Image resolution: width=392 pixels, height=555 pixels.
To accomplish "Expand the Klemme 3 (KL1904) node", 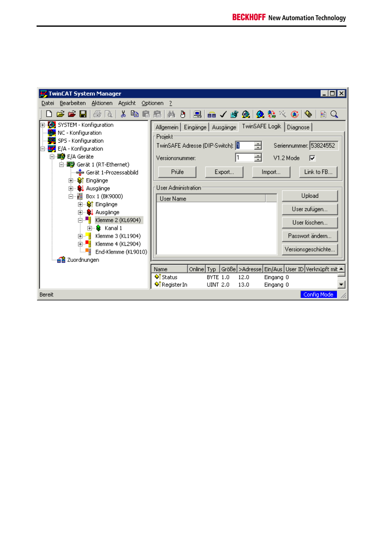I will (x=80, y=236).
